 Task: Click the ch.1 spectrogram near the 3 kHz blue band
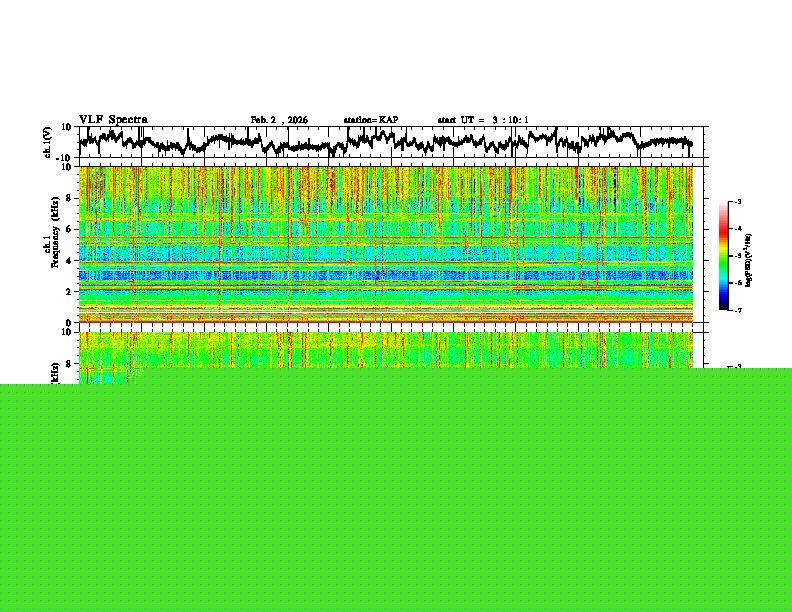pyautogui.click(x=385, y=275)
